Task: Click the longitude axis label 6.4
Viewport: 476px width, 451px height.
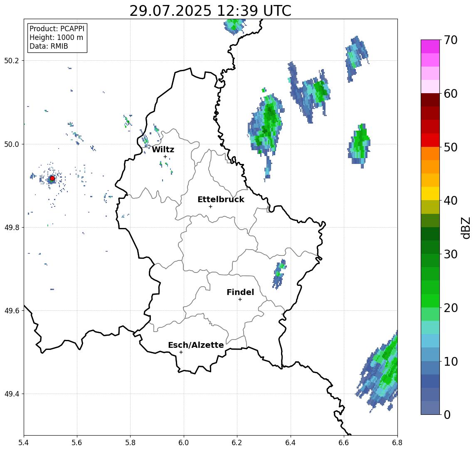Action: (x=291, y=443)
